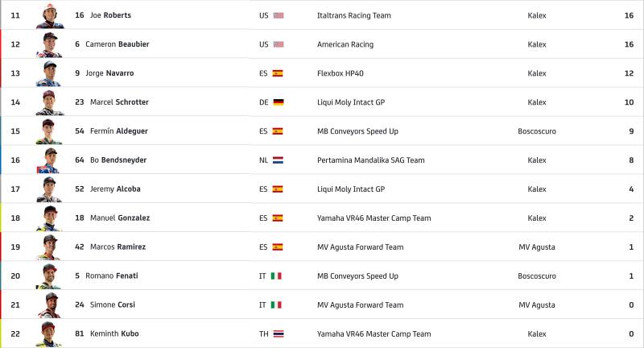Click Boscoscuro constructor in Aldeguer row
The image size is (644, 348).
click(537, 131)
